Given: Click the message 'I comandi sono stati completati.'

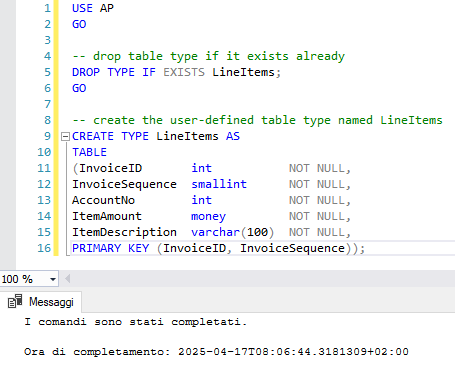Looking at the screenshot, I should click(135, 322).
